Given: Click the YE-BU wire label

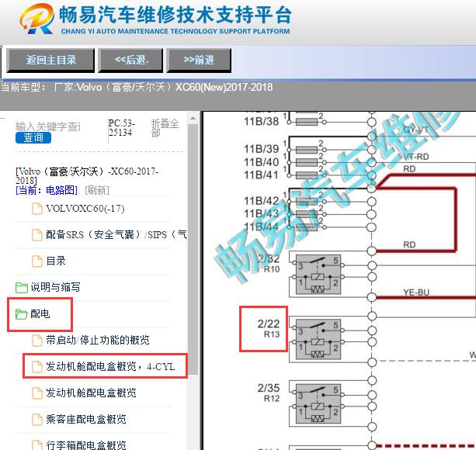Looking at the screenshot, I should 416,292.
